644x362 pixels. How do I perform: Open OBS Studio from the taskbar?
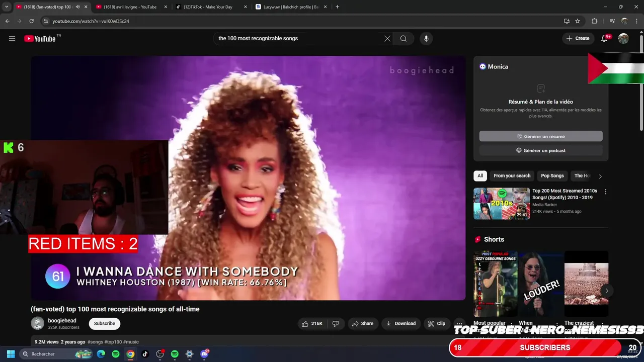point(160,354)
